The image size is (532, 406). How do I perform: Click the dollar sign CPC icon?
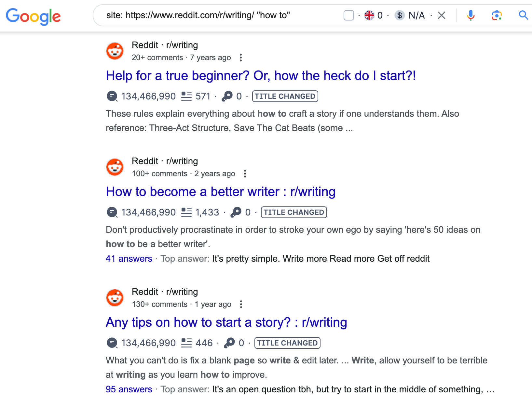pos(400,15)
